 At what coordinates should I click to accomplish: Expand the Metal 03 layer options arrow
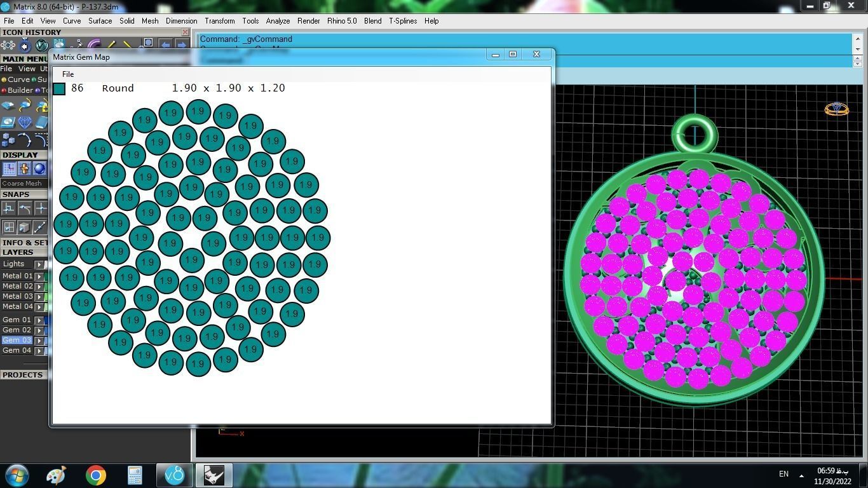coord(39,297)
